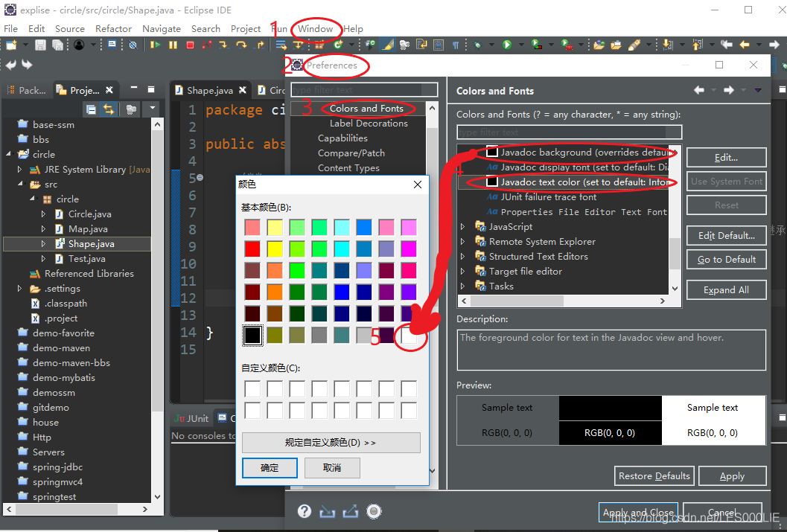Click the Save icon in the toolbar
The height and width of the screenshot is (532, 787).
(x=40, y=45)
